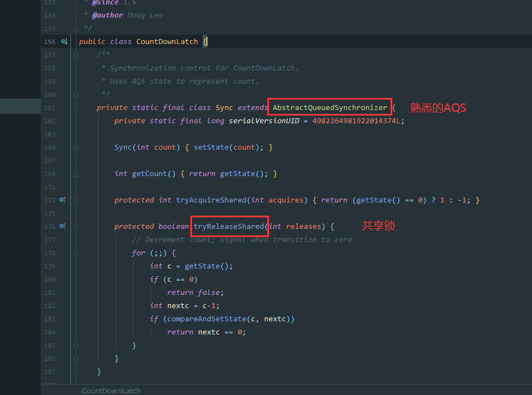Screen dimensions: 532x395
Task: Click the 'return false;' statement on line 181
Action: 195,293
